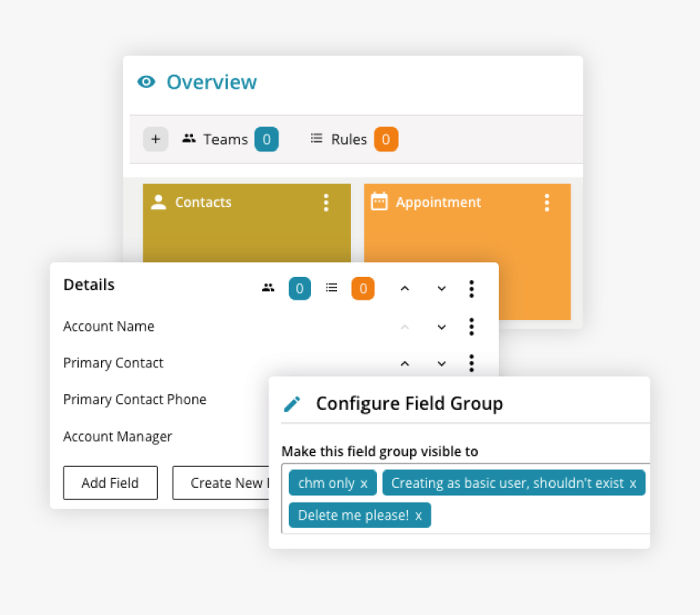Move the Details group down
The width and height of the screenshot is (700, 615).
[x=441, y=288]
